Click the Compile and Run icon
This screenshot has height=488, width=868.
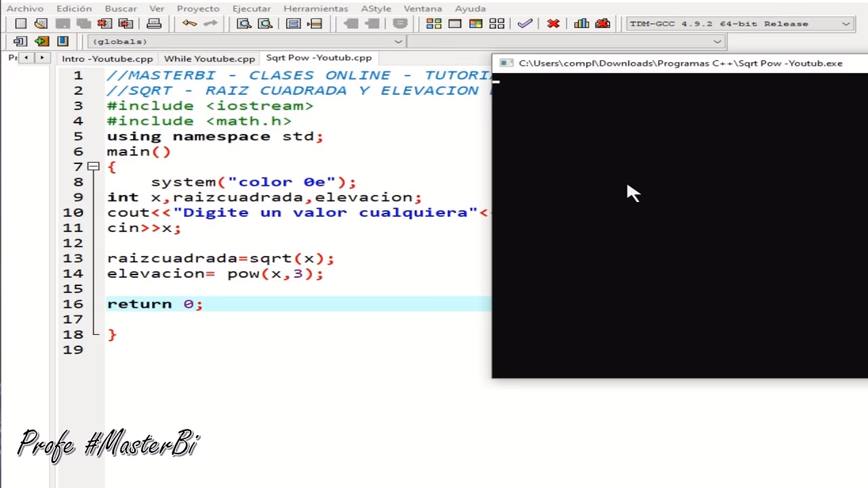point(476,24)
